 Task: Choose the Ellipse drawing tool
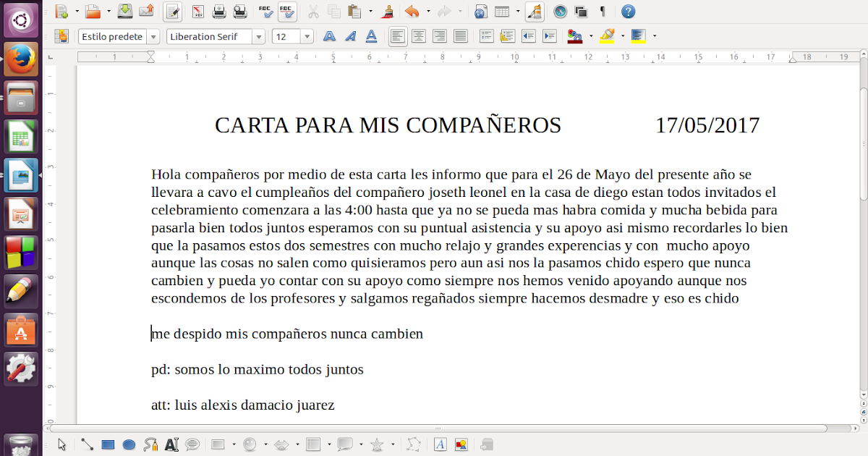coord(129,444)
